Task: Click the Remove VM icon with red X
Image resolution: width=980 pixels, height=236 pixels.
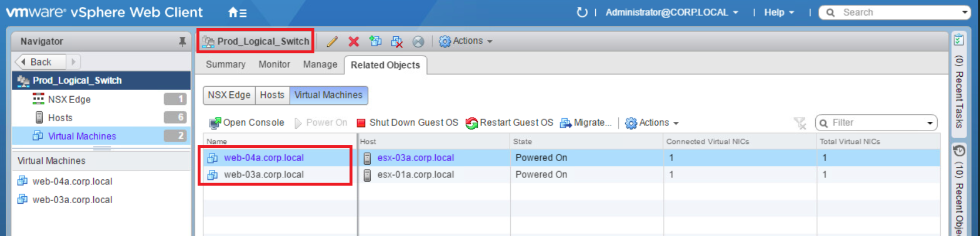Action: [397, 41]
